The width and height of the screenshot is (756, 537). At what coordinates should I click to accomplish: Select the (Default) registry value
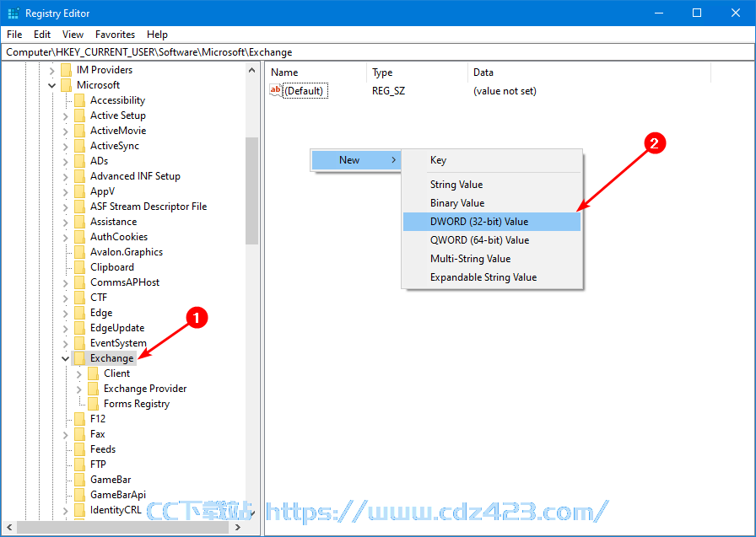[x=306, y=91]
